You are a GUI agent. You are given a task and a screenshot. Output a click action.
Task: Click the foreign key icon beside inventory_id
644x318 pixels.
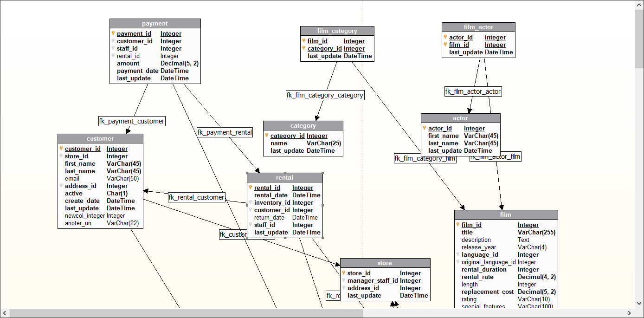(250, 202)
